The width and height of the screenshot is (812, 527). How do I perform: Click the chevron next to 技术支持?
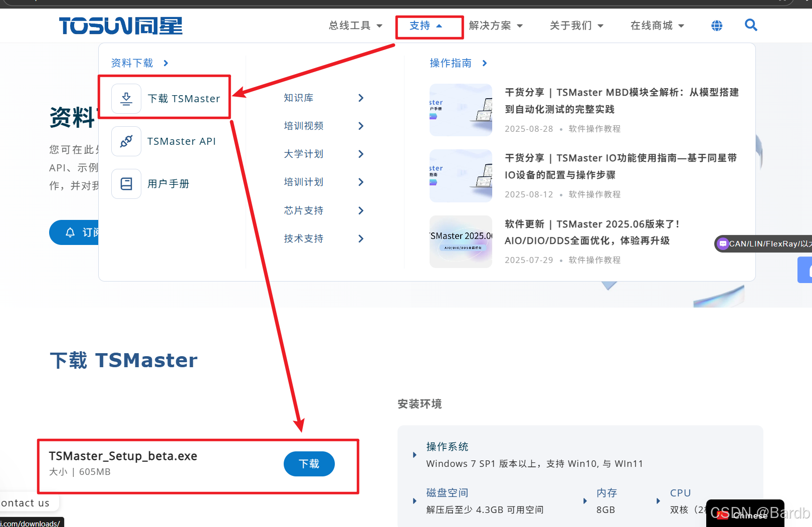[x=361, y=238]
